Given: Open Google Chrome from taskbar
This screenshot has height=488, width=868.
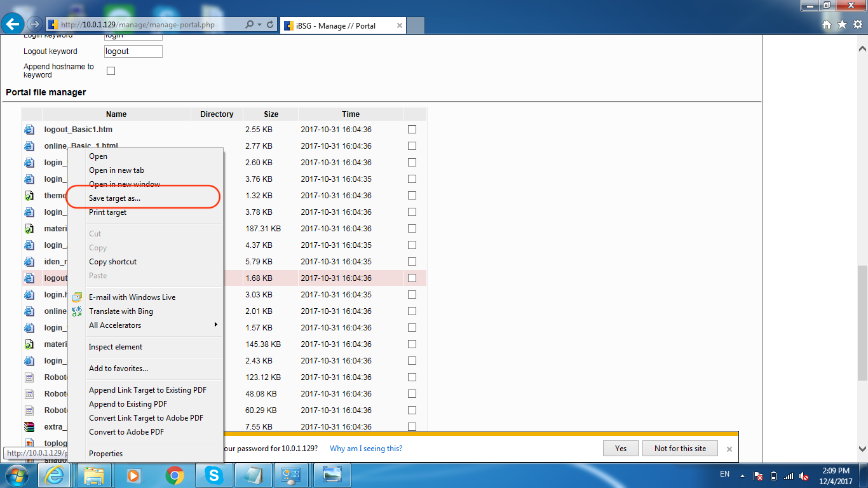Looking at the screenshot, I should (x=174, y=475).
